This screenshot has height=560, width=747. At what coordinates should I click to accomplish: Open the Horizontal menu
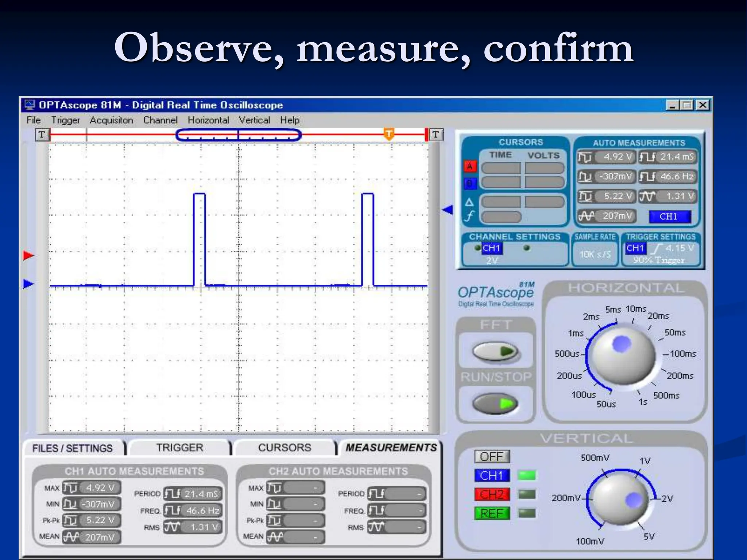pos(208,120)
